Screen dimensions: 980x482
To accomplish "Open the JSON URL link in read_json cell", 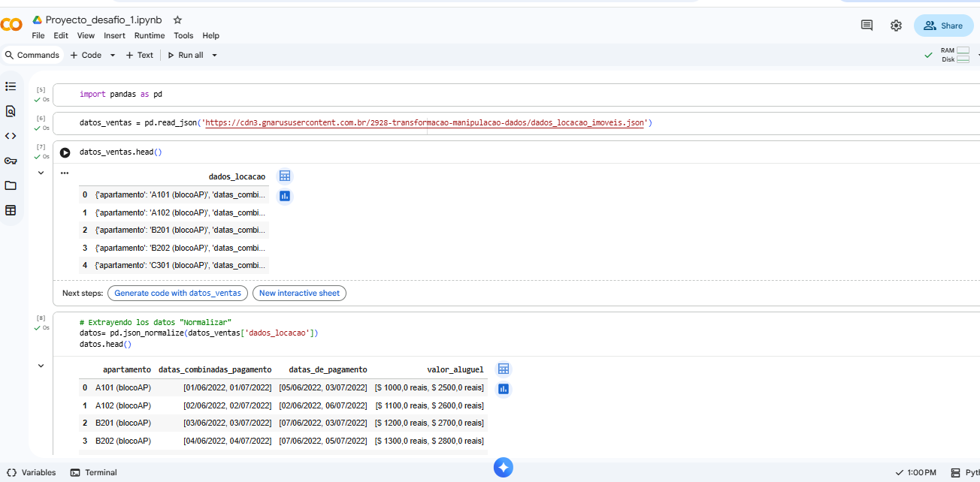I will point(425,122).
